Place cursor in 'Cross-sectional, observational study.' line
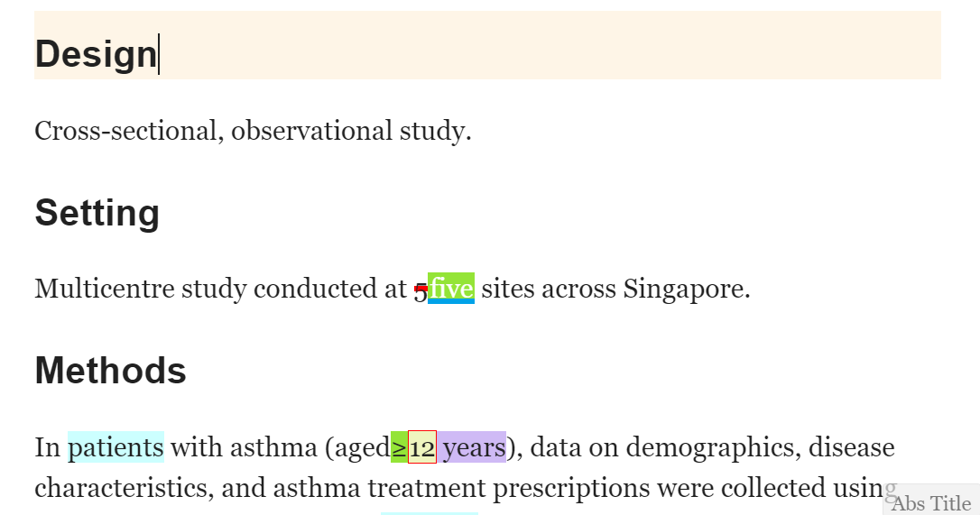The image size is (980, 515). (x=254, y=131)
